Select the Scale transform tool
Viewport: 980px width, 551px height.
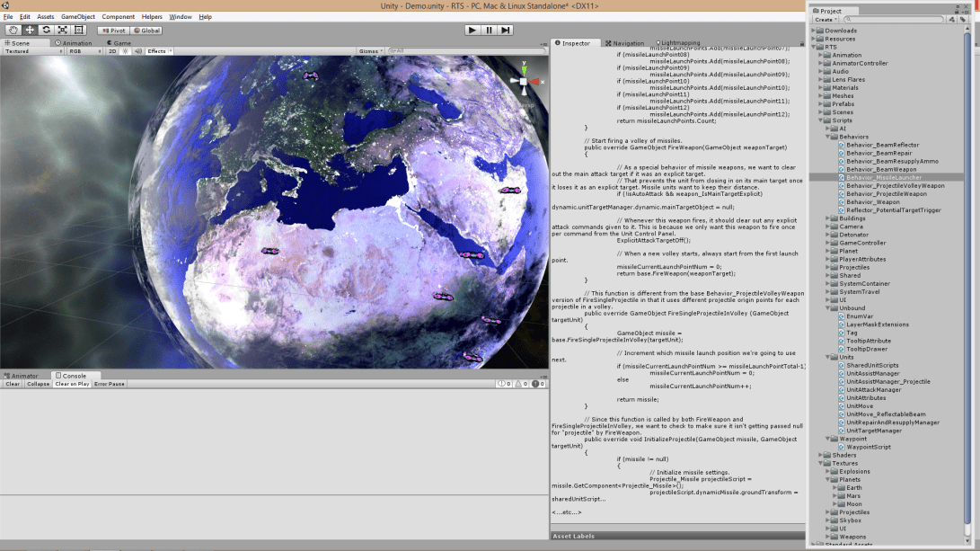63,30
